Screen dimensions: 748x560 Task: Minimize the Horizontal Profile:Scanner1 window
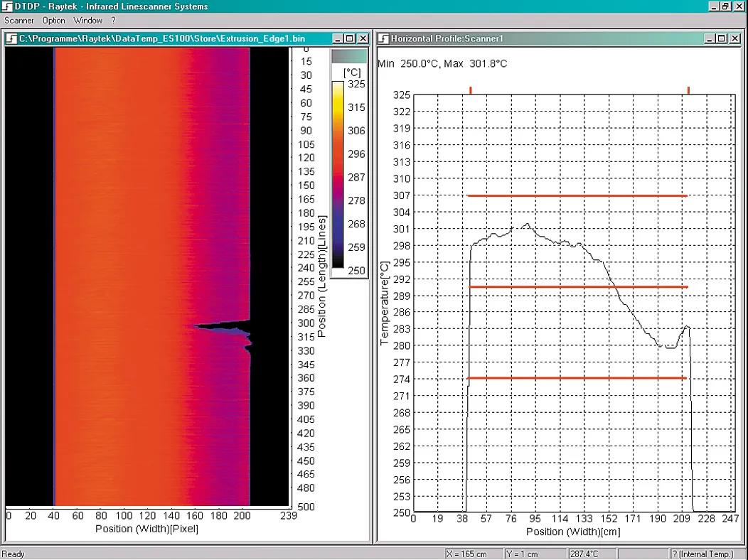pos(710,38)
